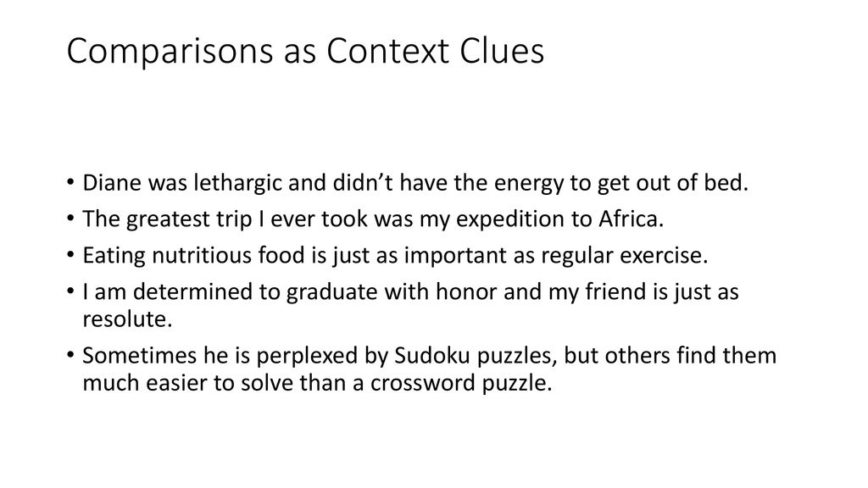
Task: Click the bullet point before Diane
Action: tap(70, 183)
